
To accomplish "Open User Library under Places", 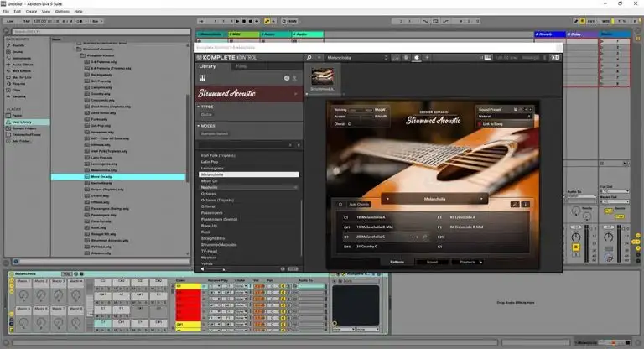I will pos(27,122).
